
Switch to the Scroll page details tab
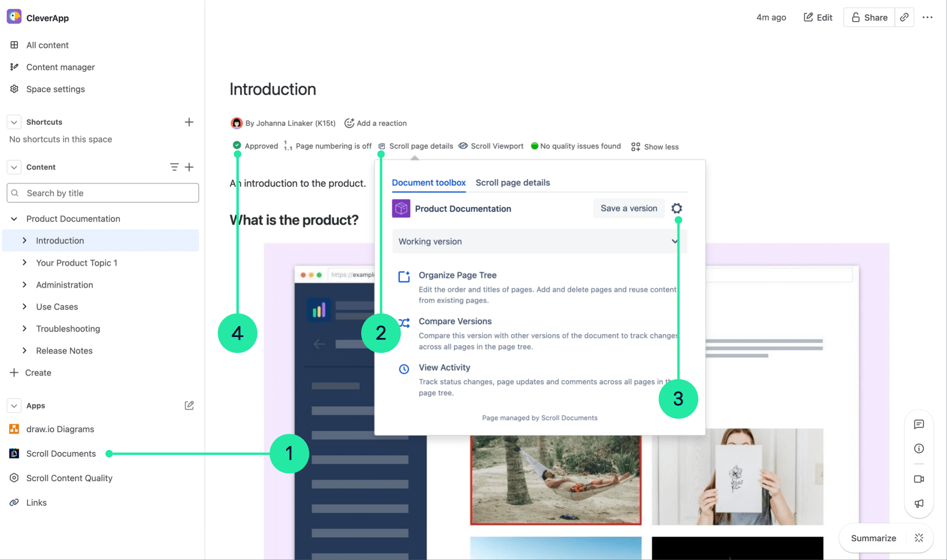(x=512, y=183)
